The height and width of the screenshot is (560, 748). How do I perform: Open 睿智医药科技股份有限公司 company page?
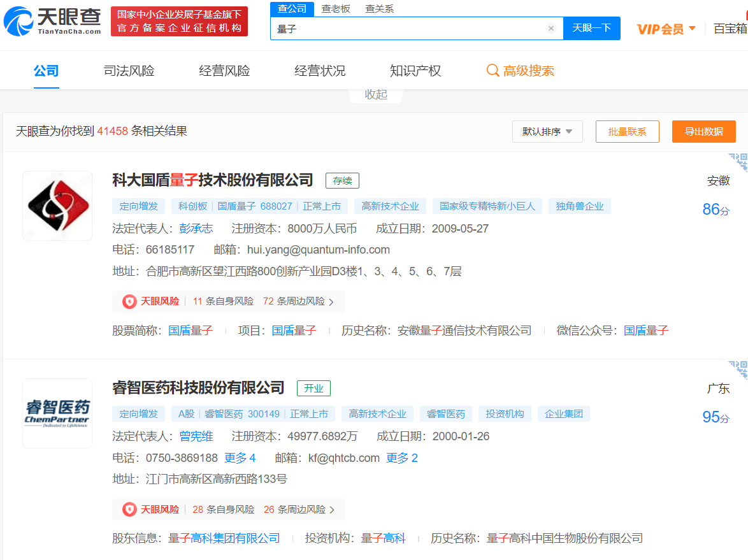(x=198, y=388)
